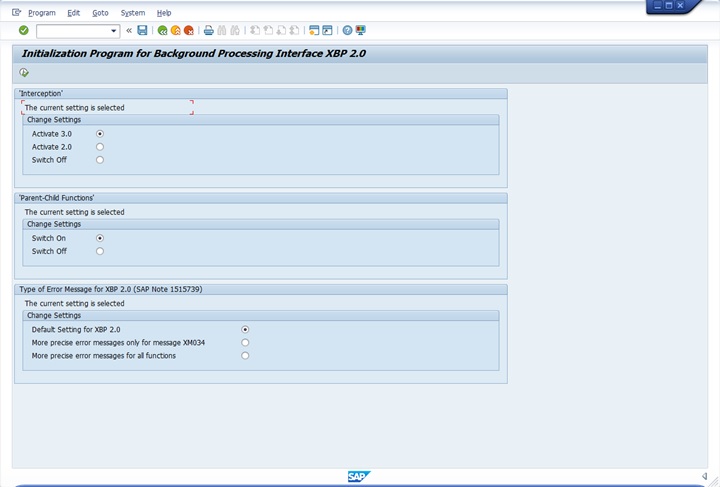Open the Program menu
The height and width of the screenshot is (487, 720).
42,13
